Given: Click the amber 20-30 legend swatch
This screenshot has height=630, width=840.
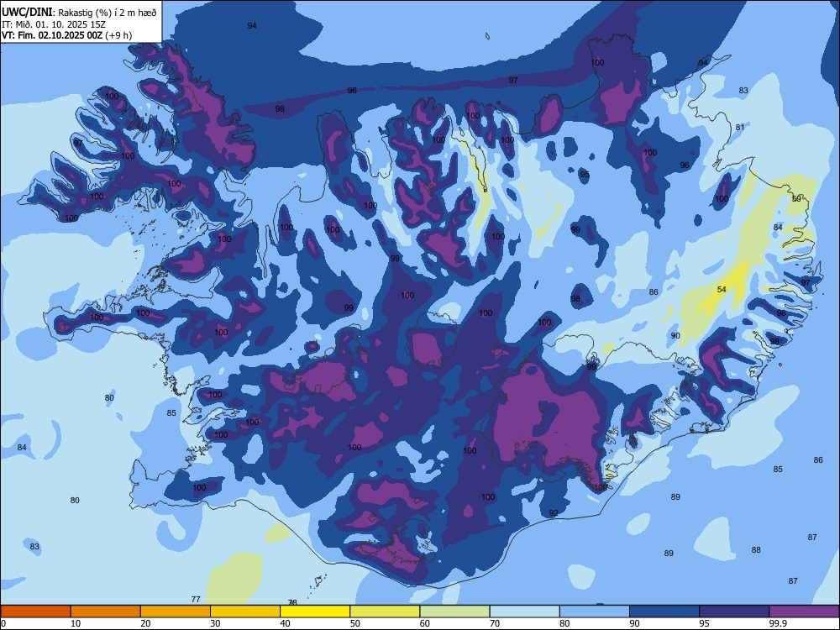Looking at the screenshot, I should click(176, 612).
